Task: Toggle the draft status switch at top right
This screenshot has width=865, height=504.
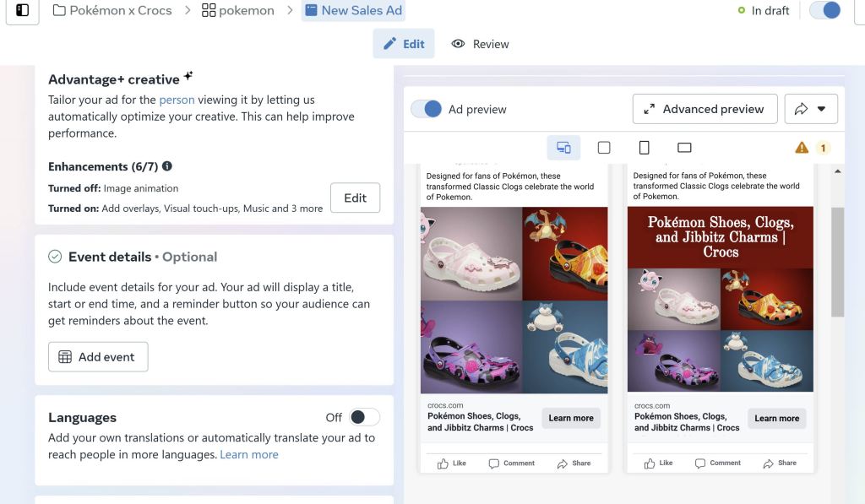Action: [824, 11]
